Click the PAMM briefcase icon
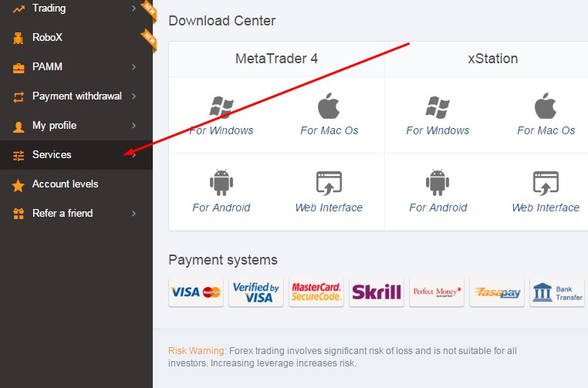The width and height of the screenshot is (588, 388). tap(19, 68)
